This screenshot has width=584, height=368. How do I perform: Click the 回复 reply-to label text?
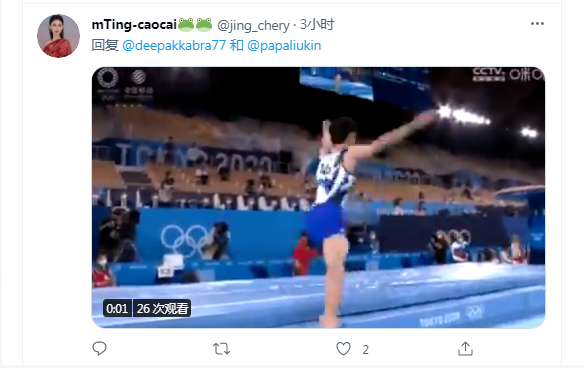point(105,45)
